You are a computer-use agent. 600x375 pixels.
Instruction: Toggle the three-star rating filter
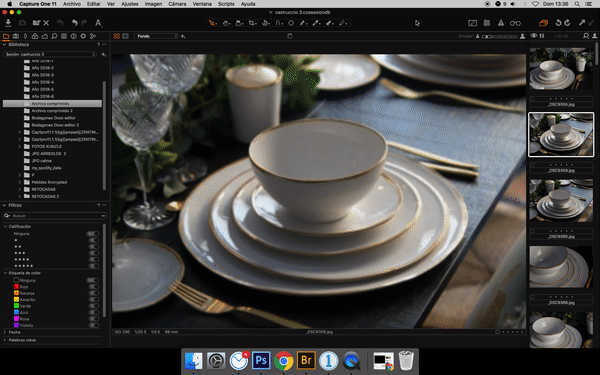tap(93, 253)
